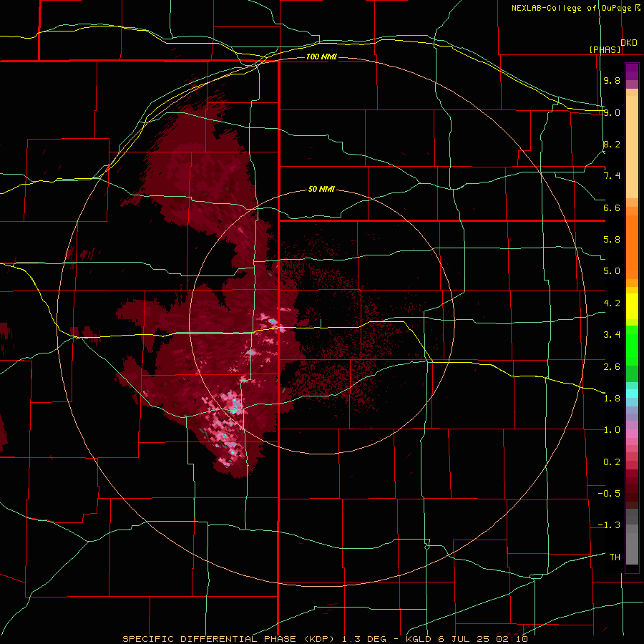Image resolution: width=644 pixels, height=644 pixels.
Task: Click the 0.2 value on the scale
Action: (x=612, y=462)
